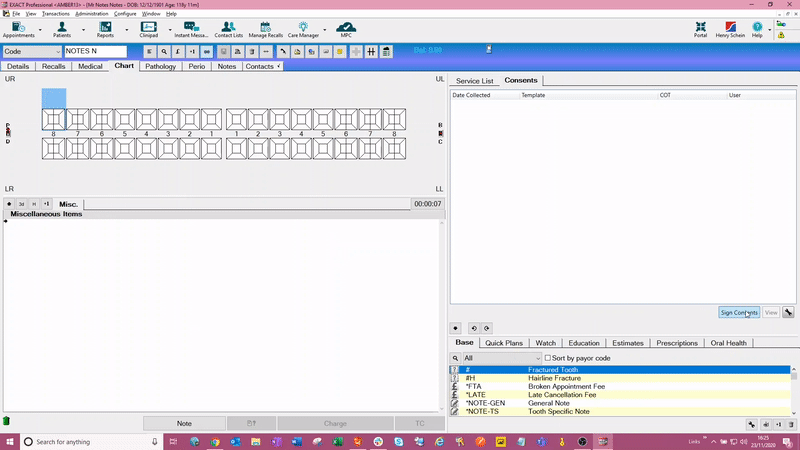This screenshot has height=450, width=800.
Task: Click the pound sign payment toolbar button
Action: [x=178, y=52]
